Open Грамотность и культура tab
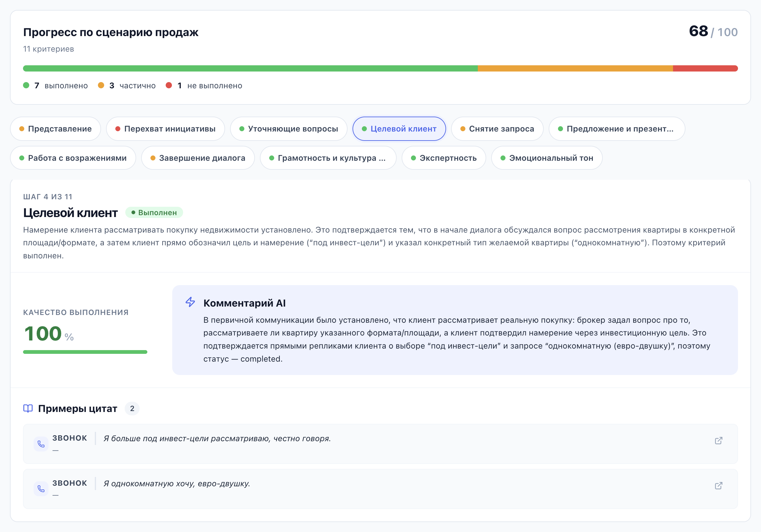Screen dimensions: 761x532 (328, 158)
